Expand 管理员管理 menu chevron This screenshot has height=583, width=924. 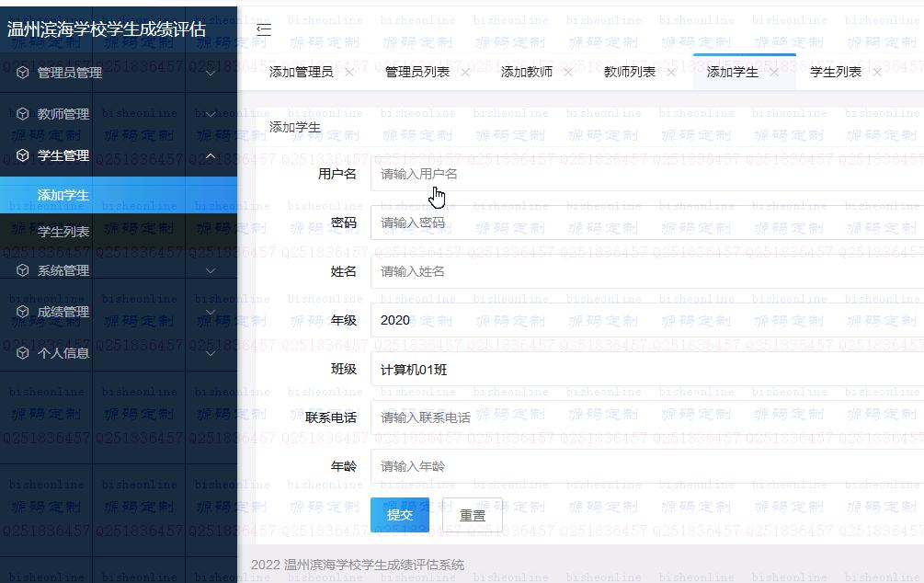click(x=211, y=73)
